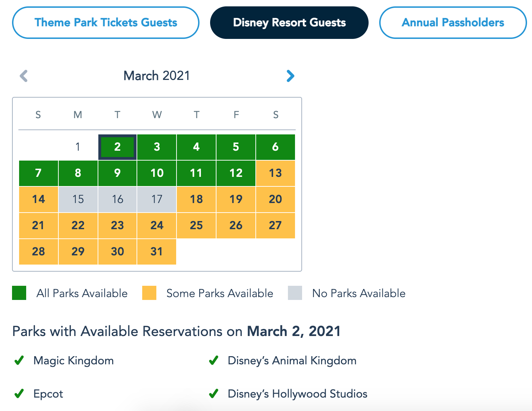Select March 2 on the calendar
This screenshot has width=532, height=411.
[x=117, y=147]
